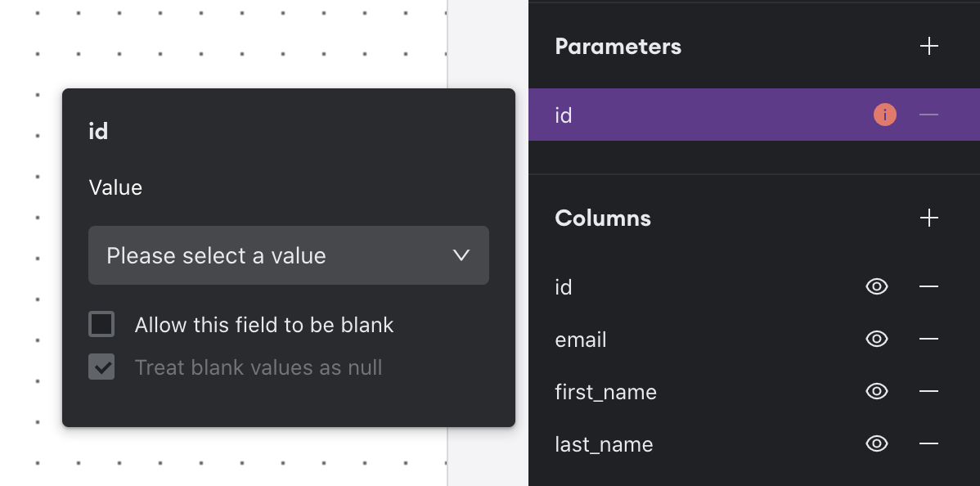Hide the last_name column using eye icon
Screen dimensions: 980x486
(x=877, y=443)
